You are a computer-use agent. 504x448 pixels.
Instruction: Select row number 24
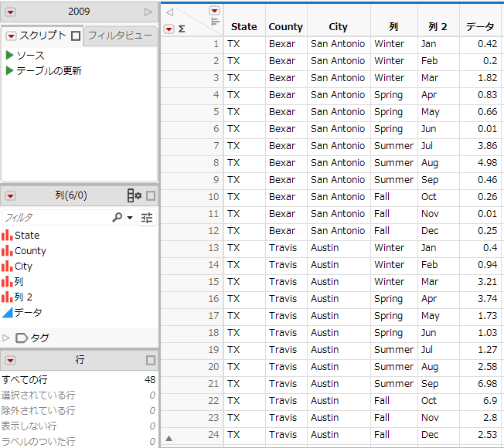click(x=192, y=435)
